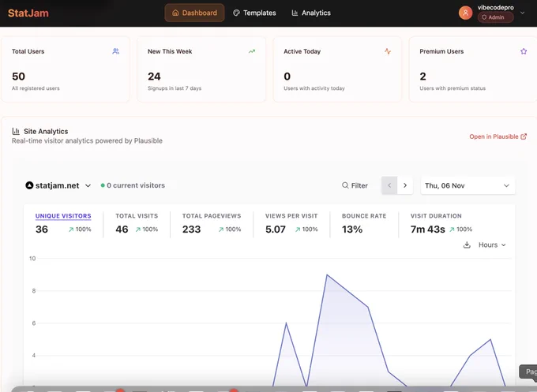Go to the next date period
The width and height of the screenshot is (537, 392).
pyautogui.click(x=405, y=185)
